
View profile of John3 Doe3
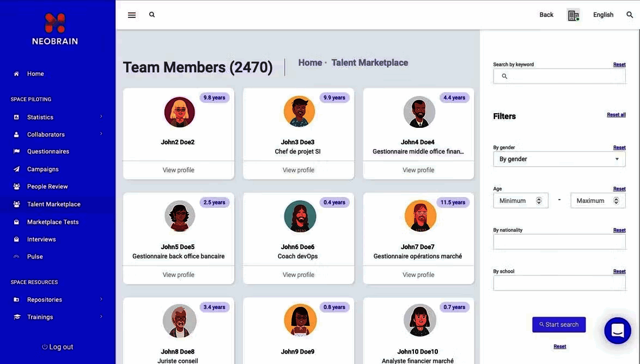point(298,169)
